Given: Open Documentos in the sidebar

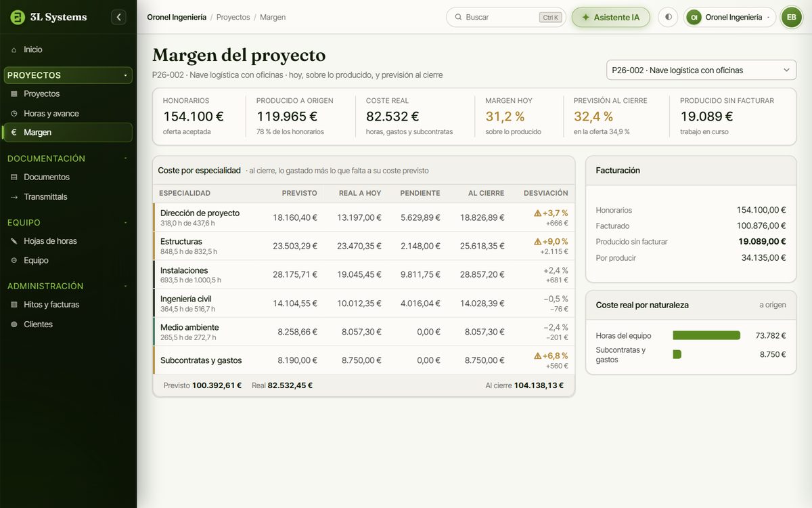Looking at the screenshot, I should click(x=68, y=177).
